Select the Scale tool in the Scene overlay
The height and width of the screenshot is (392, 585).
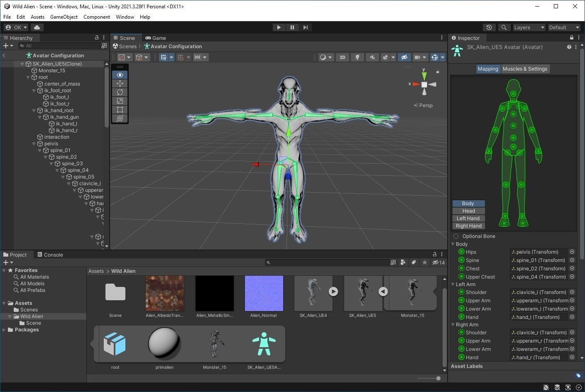[x=120, y=101]
